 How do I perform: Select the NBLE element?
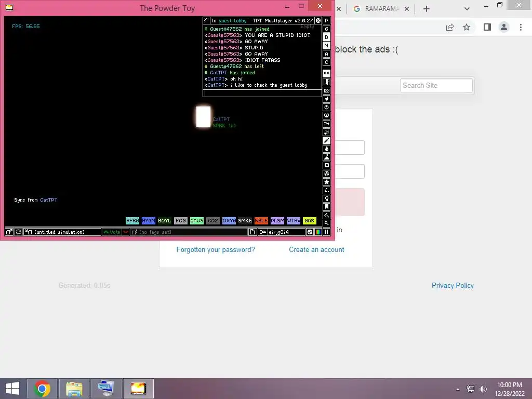[261, 220]
